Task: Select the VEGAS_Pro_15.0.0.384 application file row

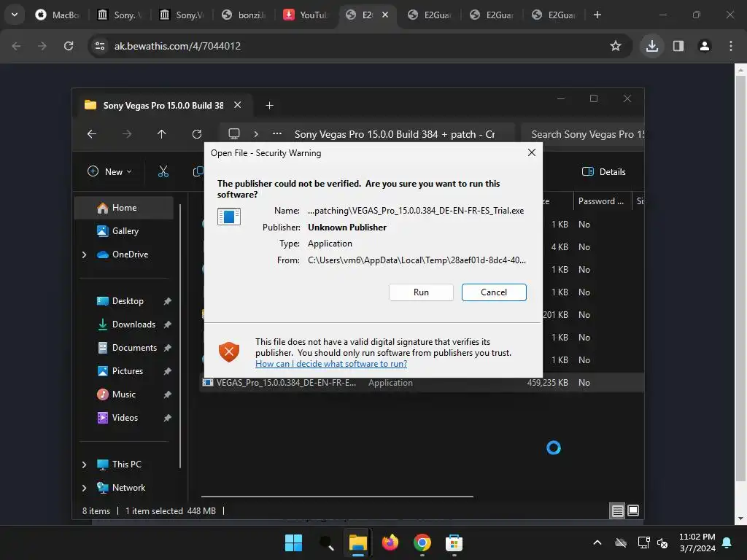Action: [422, 382]
